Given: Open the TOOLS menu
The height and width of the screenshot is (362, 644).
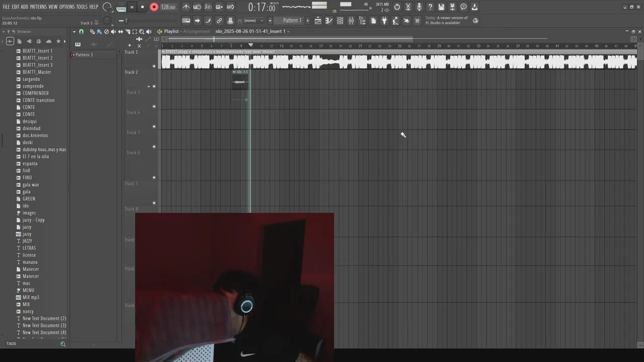Looking at the screenshot, I should (82, 7).
